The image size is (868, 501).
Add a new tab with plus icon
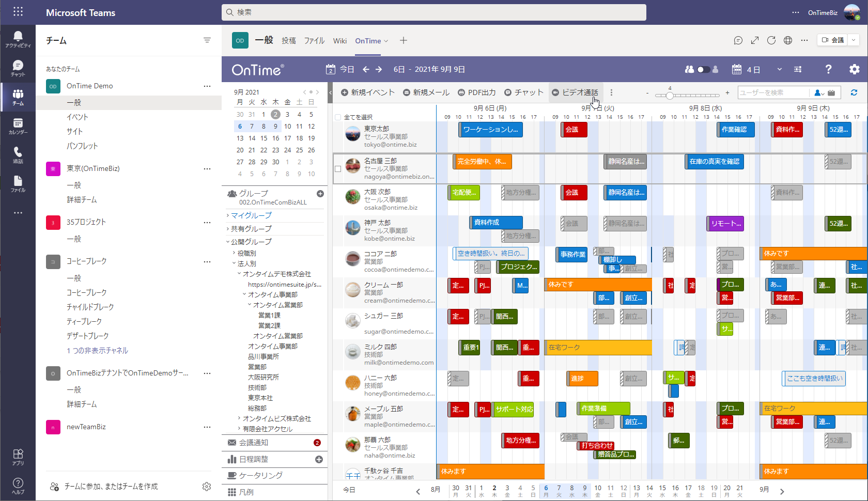[x=404, y=40]
